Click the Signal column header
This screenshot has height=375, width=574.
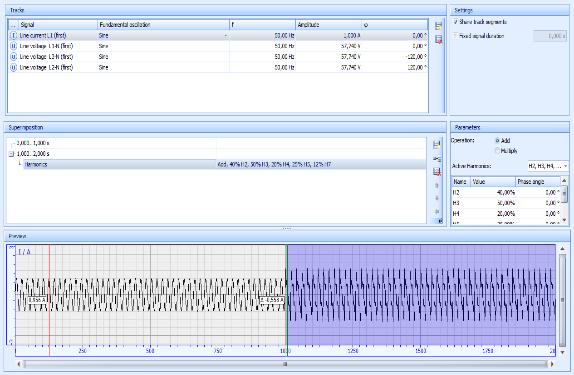(x=57, y=25)
